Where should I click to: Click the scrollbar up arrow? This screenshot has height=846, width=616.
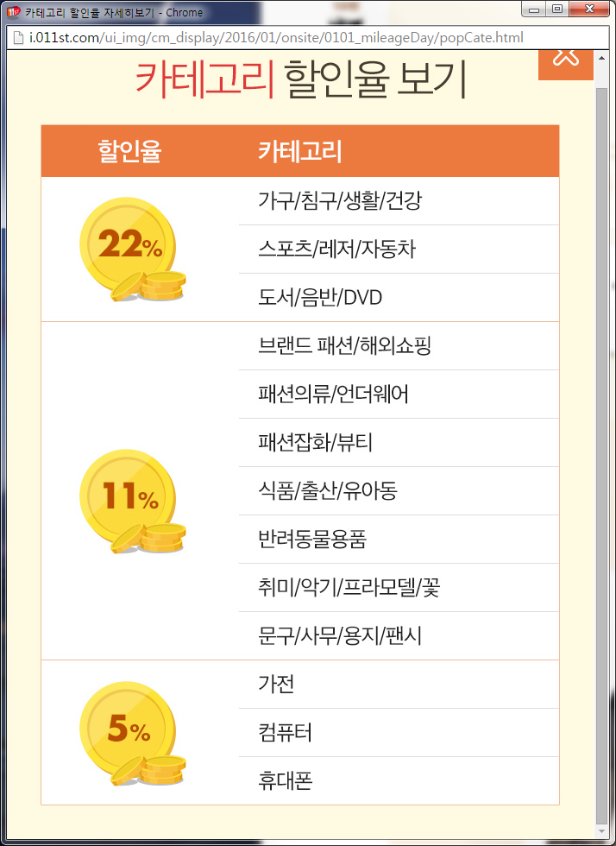[602, 59]
